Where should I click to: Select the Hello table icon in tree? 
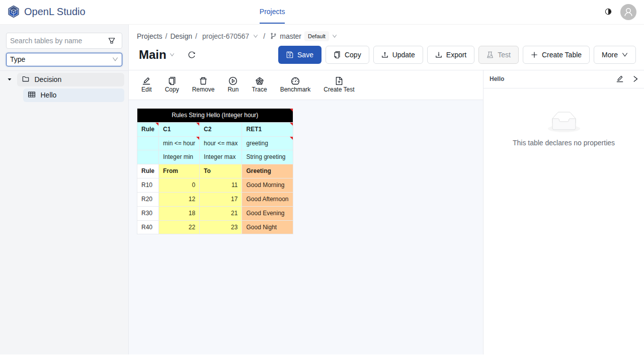(32, 95)
